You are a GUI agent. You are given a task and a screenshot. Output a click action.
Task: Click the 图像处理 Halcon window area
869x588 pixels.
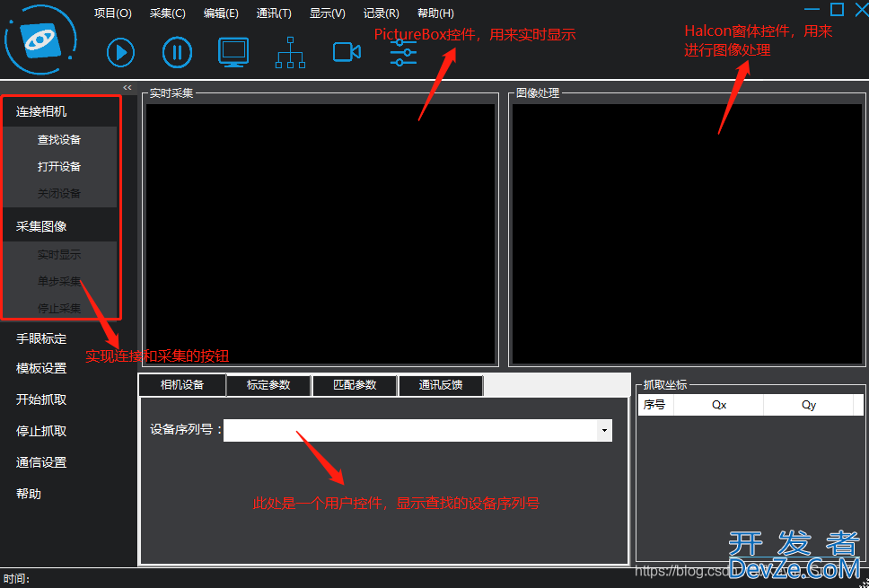688,234
